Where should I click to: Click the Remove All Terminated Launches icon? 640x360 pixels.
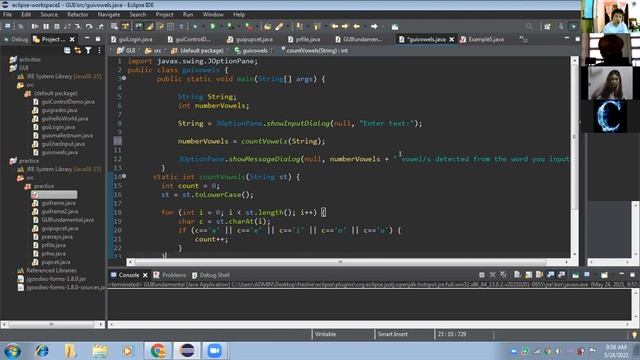click(503, 275)
